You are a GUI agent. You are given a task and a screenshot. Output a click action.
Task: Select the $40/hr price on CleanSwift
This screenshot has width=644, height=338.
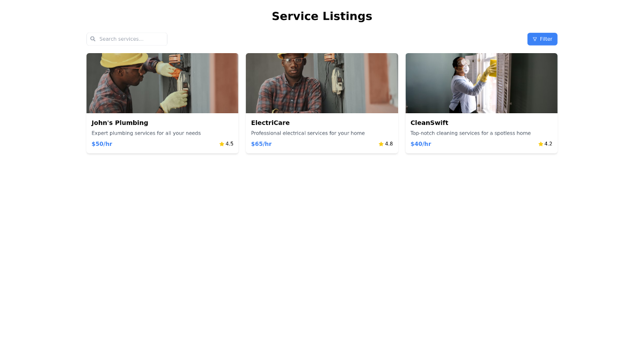coord(421,144)
